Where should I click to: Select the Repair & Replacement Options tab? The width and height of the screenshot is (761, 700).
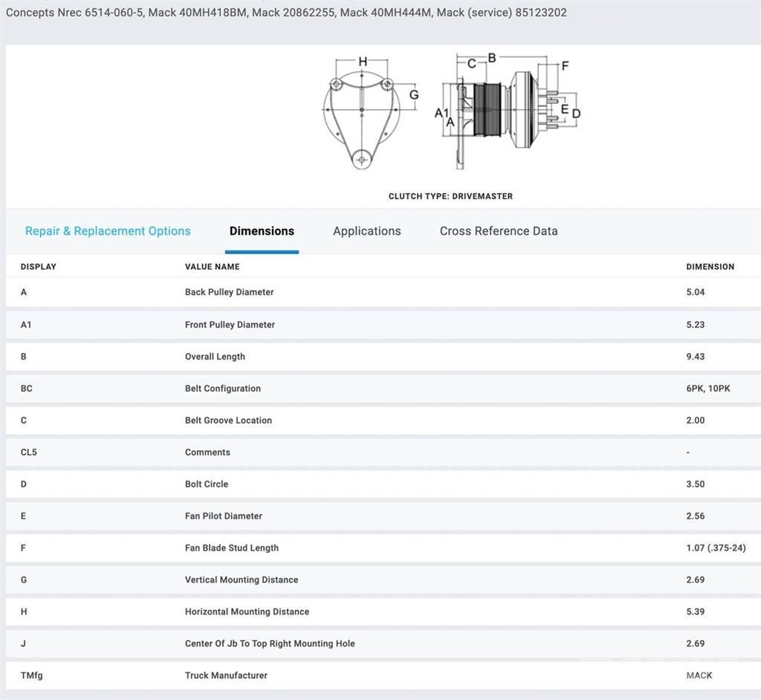click(x=108, y=231)
